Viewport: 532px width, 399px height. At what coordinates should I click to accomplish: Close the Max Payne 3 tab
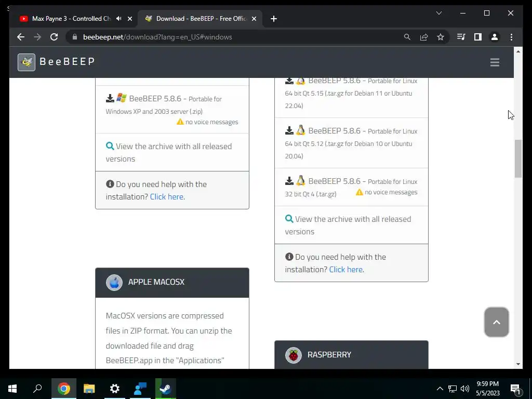[x=129, y=19]
